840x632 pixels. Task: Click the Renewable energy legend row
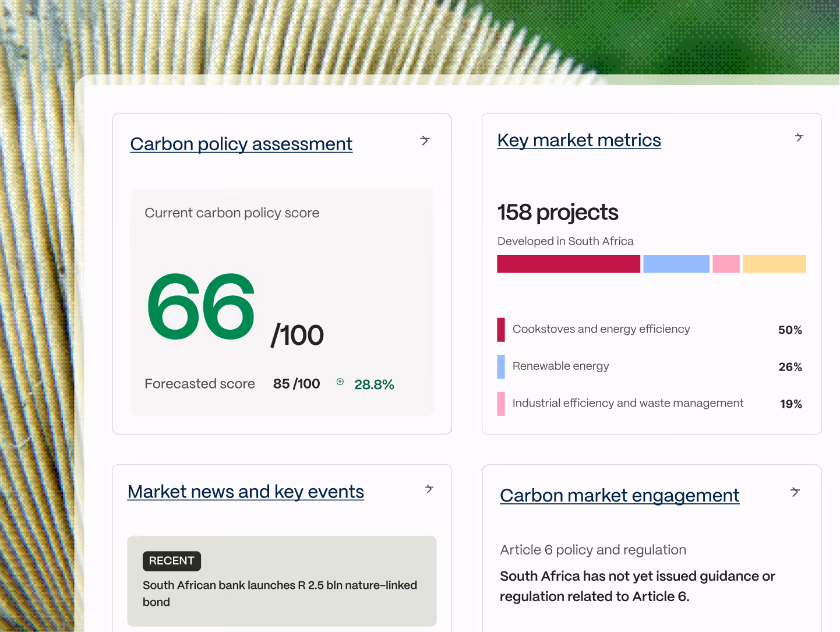pyautogui.click(x=650, y=367)
